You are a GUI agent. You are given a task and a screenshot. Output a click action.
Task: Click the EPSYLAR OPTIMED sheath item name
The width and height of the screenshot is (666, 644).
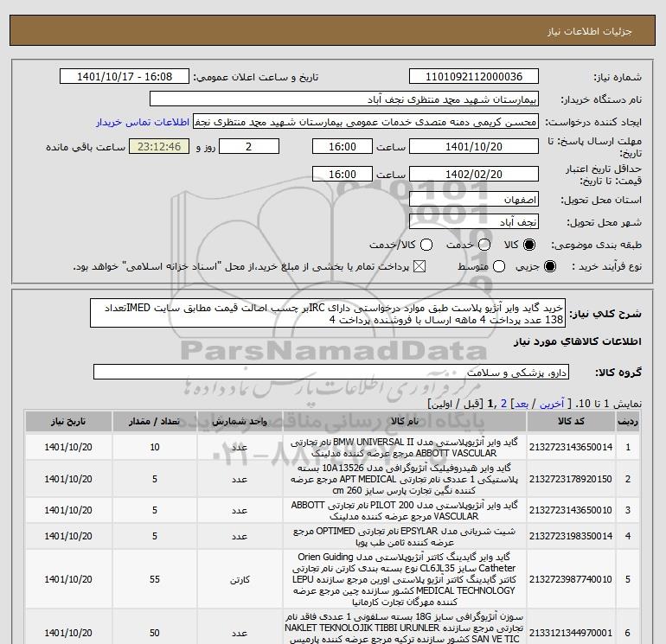[405, 537]
